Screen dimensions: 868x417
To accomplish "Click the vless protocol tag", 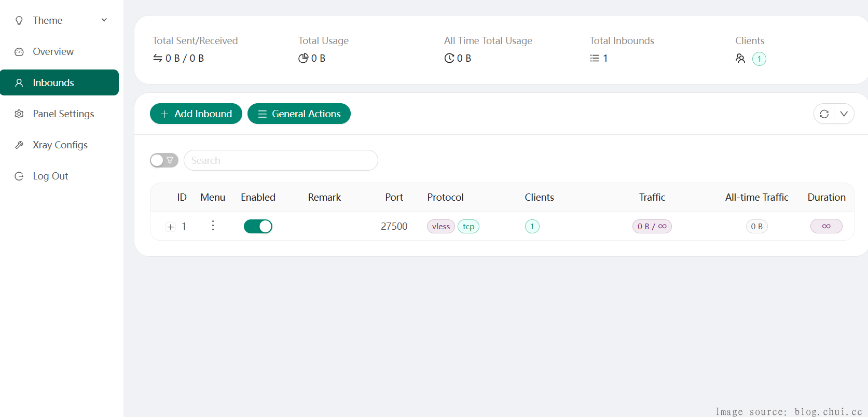I will point(441,227).
